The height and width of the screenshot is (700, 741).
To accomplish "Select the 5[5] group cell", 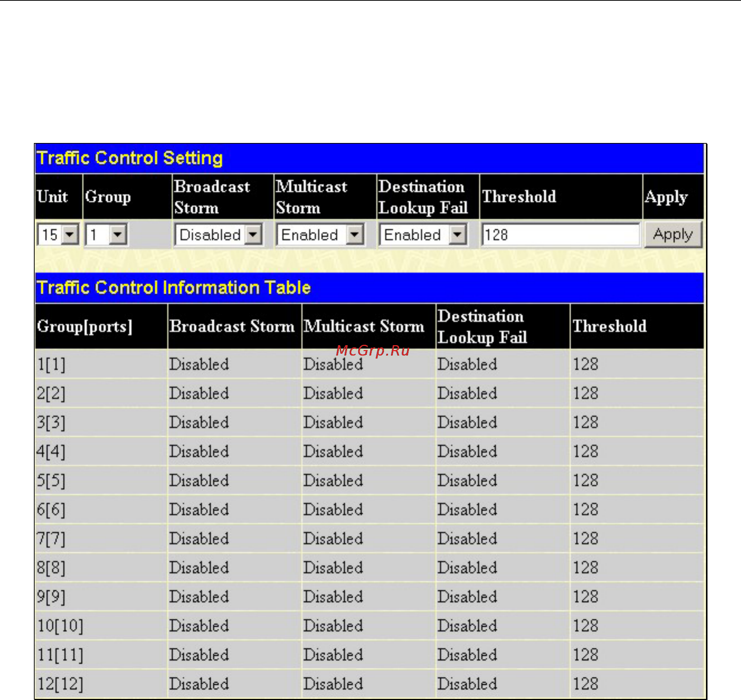I will pyautogui.click(x=101, y=480).
